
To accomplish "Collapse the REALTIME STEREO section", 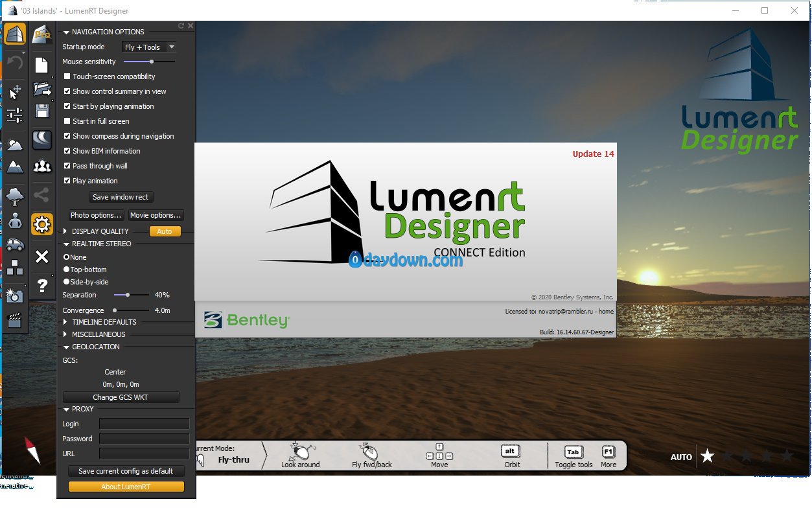I will [x=66, y=244].
